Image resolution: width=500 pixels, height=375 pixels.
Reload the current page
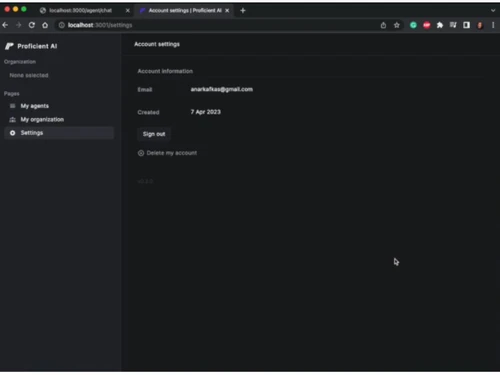(x=32, y=25)
